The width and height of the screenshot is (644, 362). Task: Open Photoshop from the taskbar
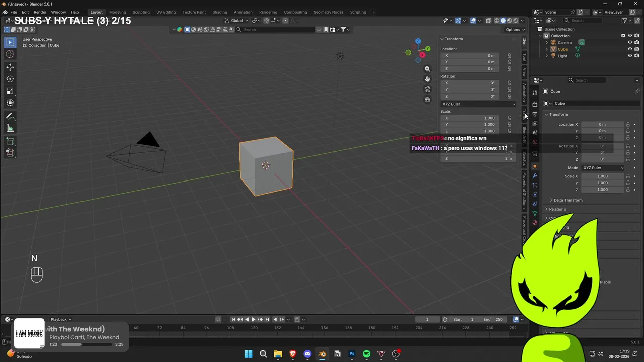(x=352, y=354)
